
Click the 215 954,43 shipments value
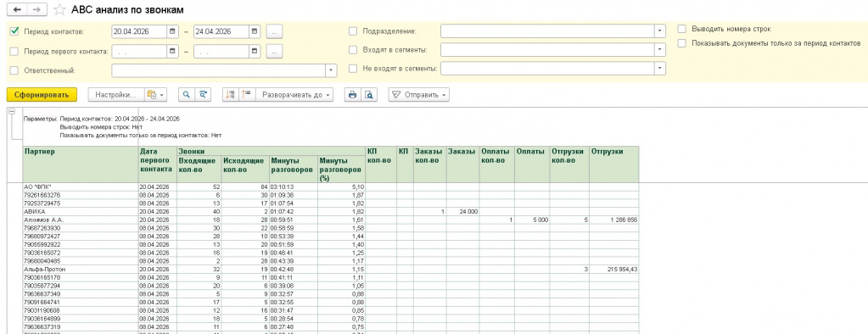614,269
